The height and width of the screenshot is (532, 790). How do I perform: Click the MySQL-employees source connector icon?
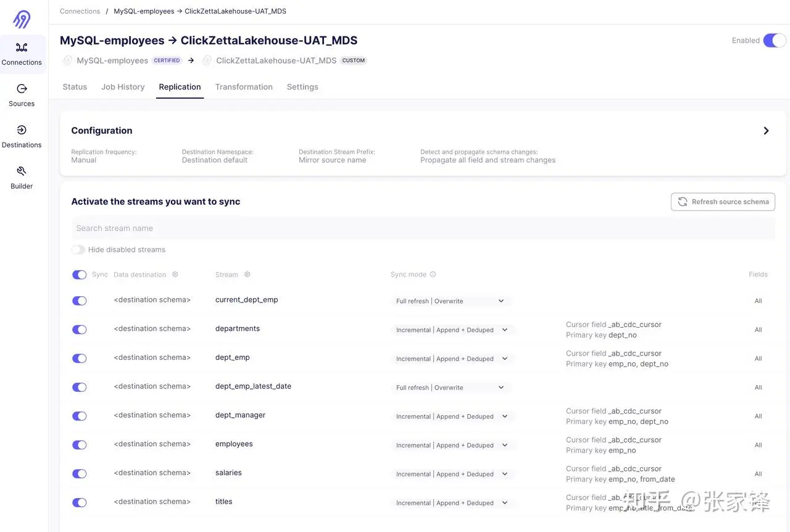(x=67, y=60)
